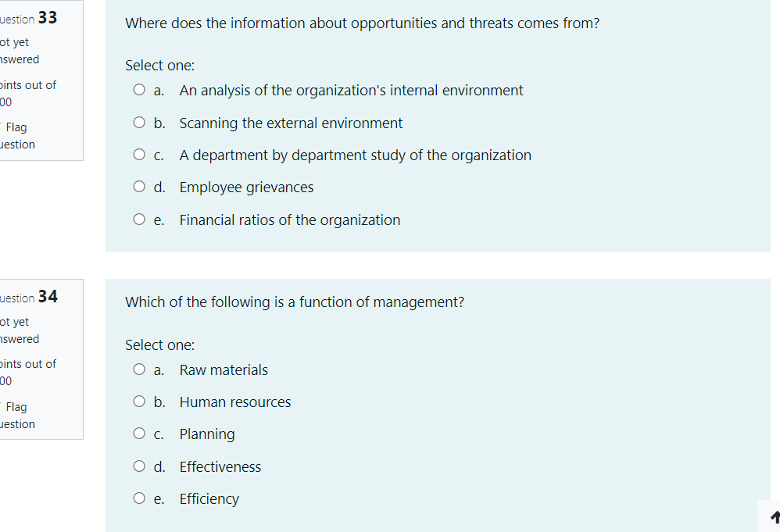780x532 pixels.
Task: Pick 'Financial ratios of the organization' answer
Action: (138, 219)
